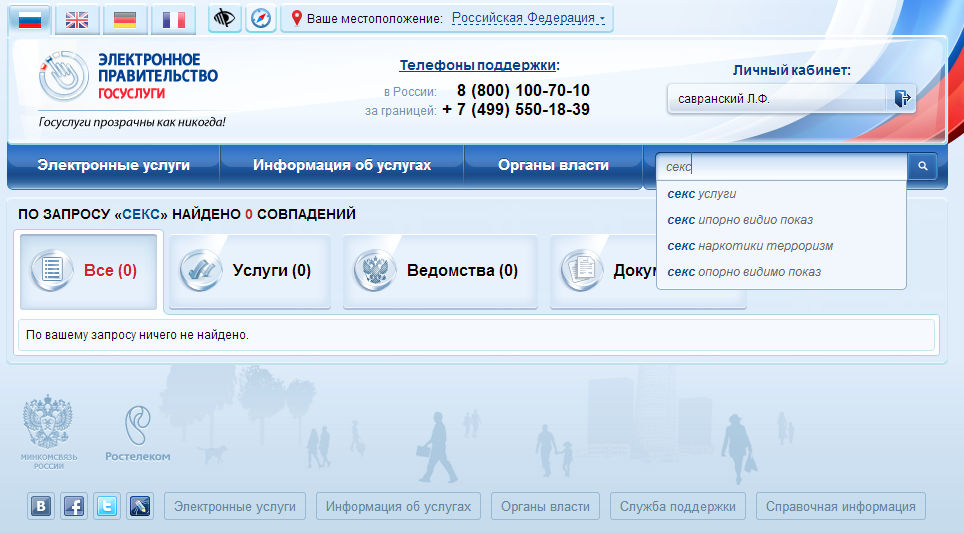The image size is (964, 533).
Task: Click the Услуги checkmark icon
Action: [200, 270]
